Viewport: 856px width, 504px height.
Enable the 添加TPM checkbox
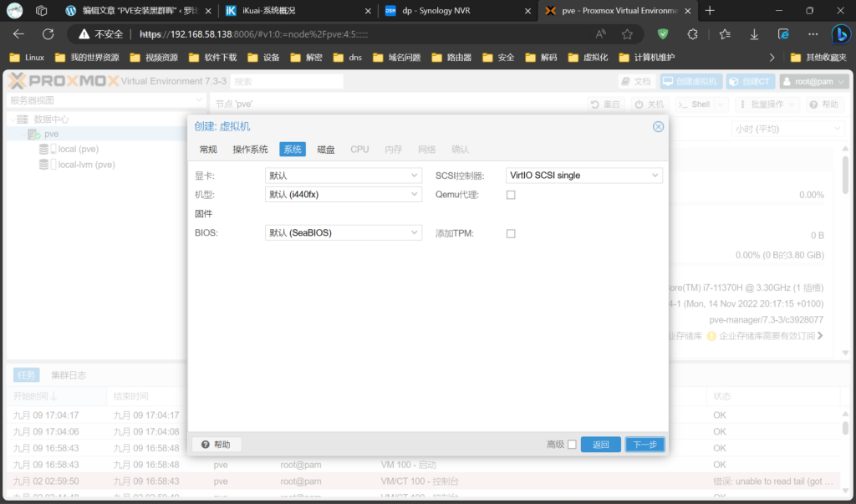pos(511,234)
